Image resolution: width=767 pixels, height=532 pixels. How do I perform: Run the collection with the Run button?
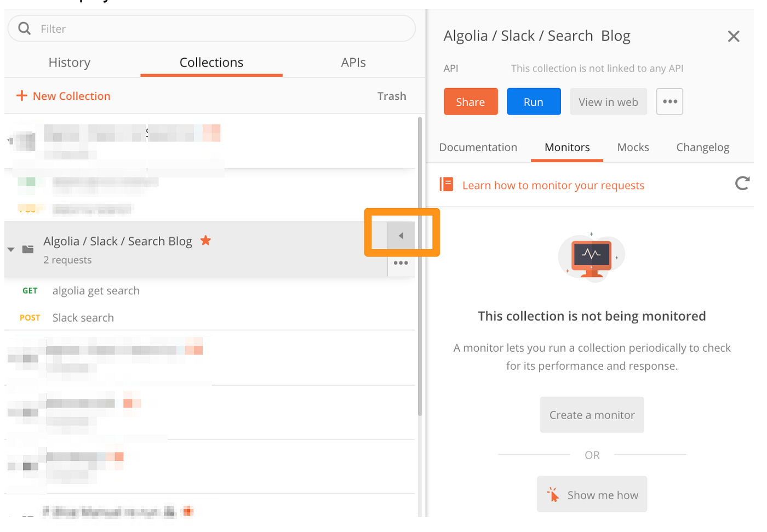click(534, 102)
